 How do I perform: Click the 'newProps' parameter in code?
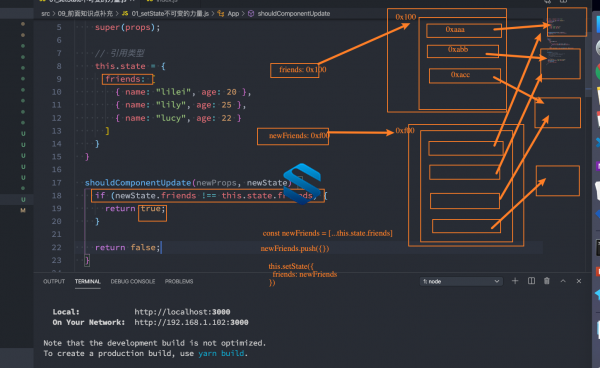[216, 183]
